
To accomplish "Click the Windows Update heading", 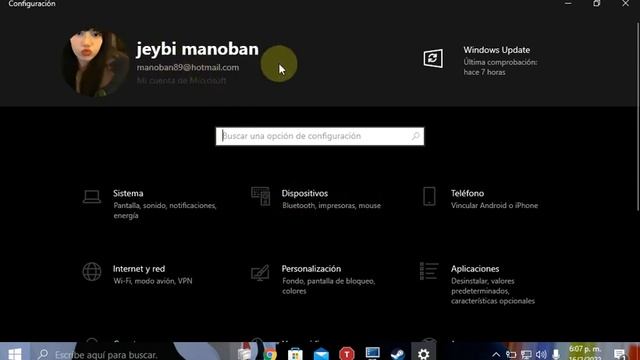I will (496, 50).
